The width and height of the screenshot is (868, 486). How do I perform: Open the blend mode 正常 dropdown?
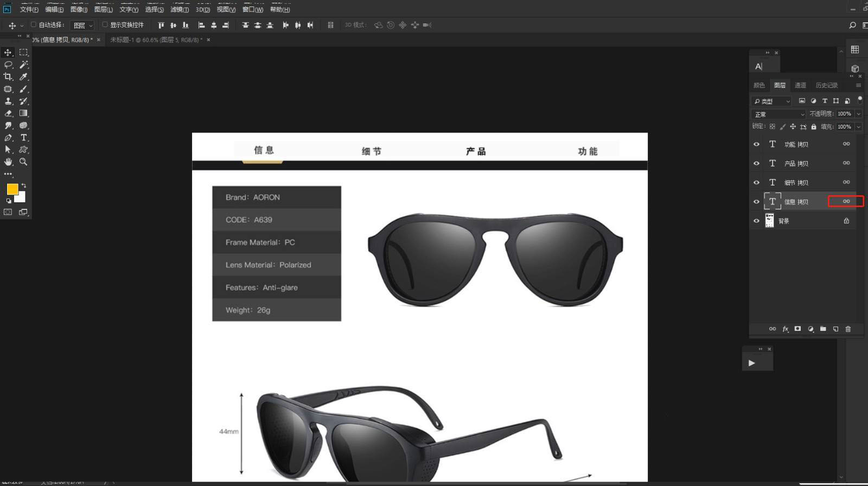pyautogui.click(x=780, y=114)
